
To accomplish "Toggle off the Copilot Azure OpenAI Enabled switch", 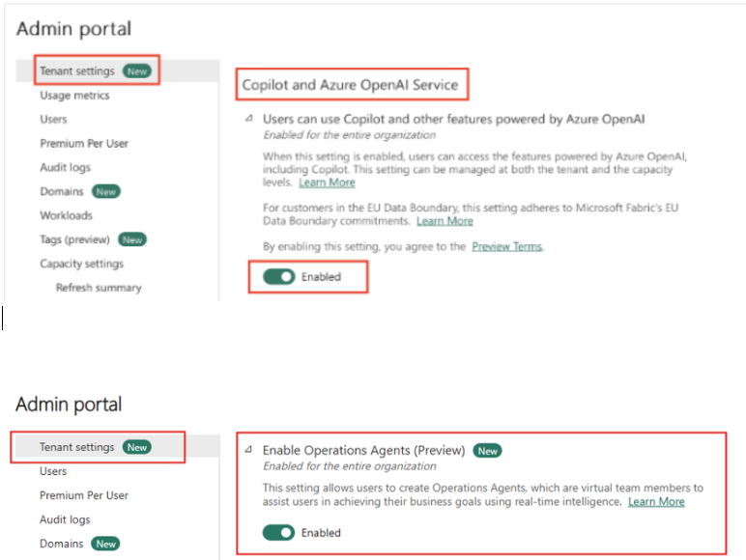I will tap(279, 277).
